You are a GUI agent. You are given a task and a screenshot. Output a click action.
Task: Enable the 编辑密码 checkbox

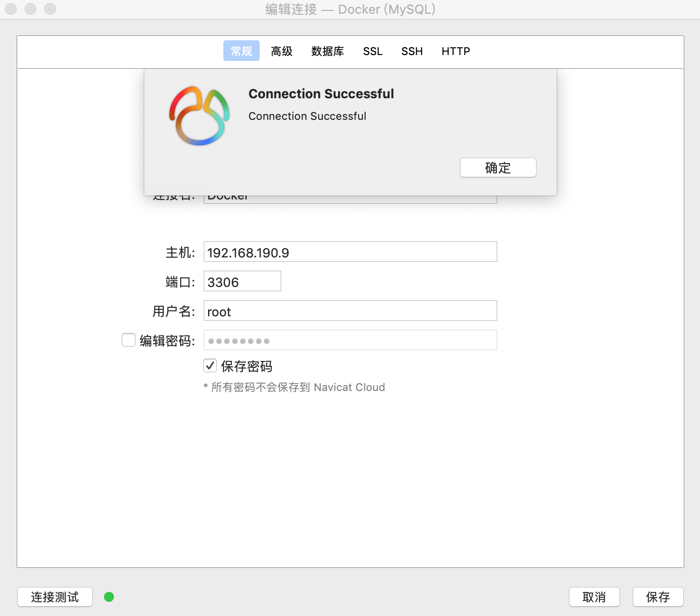coord(129,340)
